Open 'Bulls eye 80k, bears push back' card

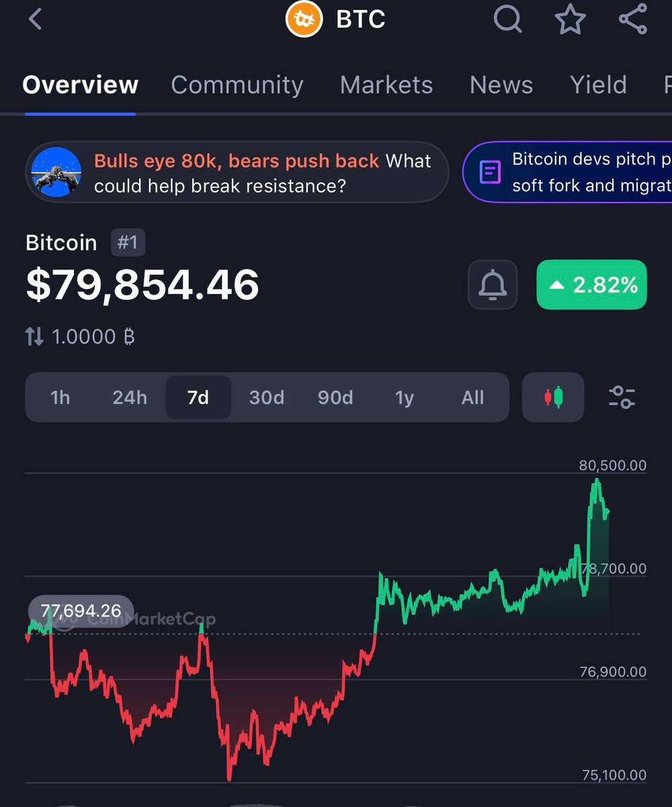point(237,172)
